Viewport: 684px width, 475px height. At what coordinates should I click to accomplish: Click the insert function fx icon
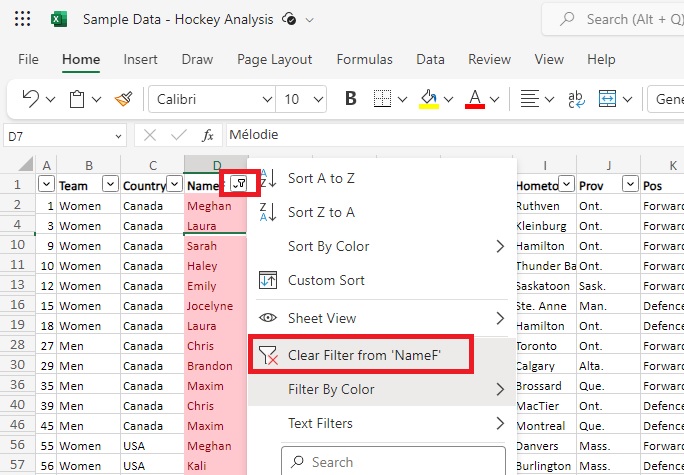(x=208, y=135)
